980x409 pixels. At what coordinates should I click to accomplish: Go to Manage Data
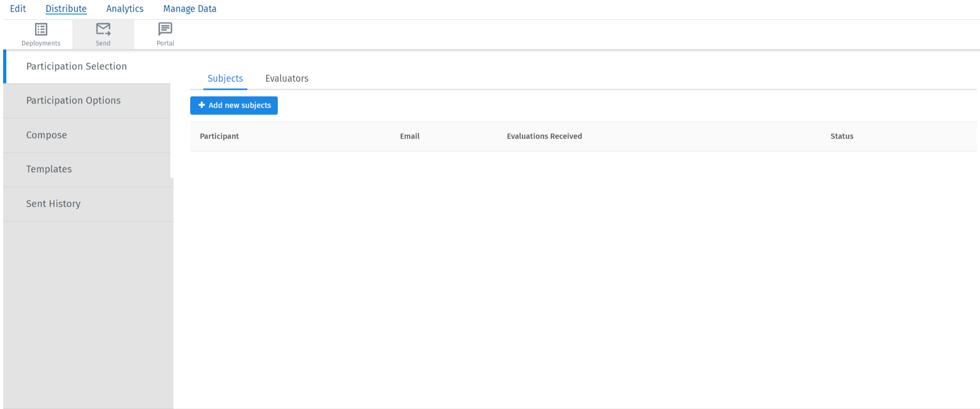coord(190,9)
